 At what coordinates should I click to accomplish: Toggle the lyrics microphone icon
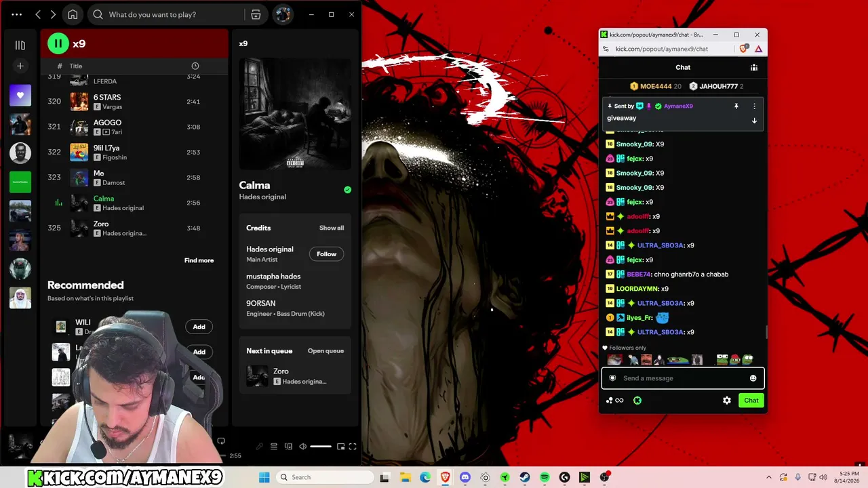click(x=259, y=446)
